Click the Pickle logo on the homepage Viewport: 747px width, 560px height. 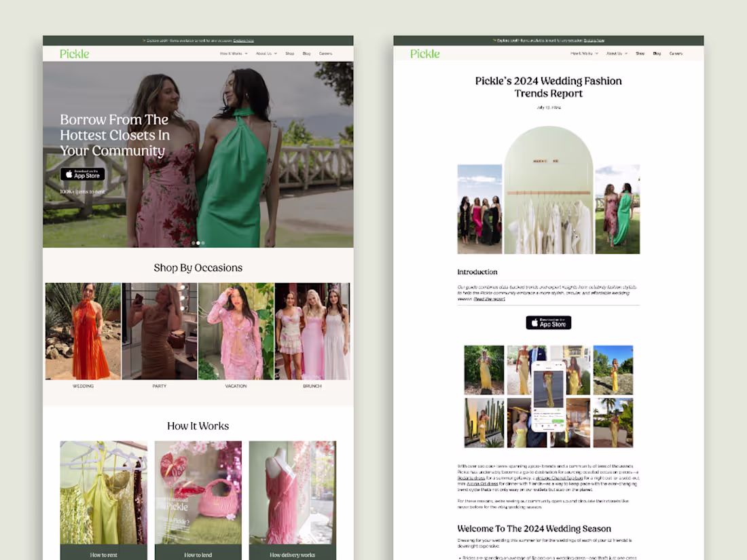click(x=74, y=54)
